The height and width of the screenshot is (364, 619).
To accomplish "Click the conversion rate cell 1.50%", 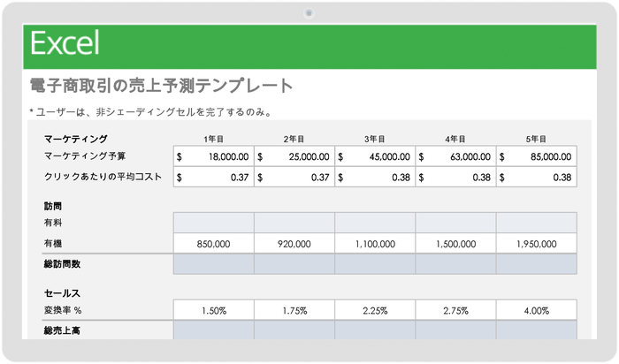I will pos(214,310).
